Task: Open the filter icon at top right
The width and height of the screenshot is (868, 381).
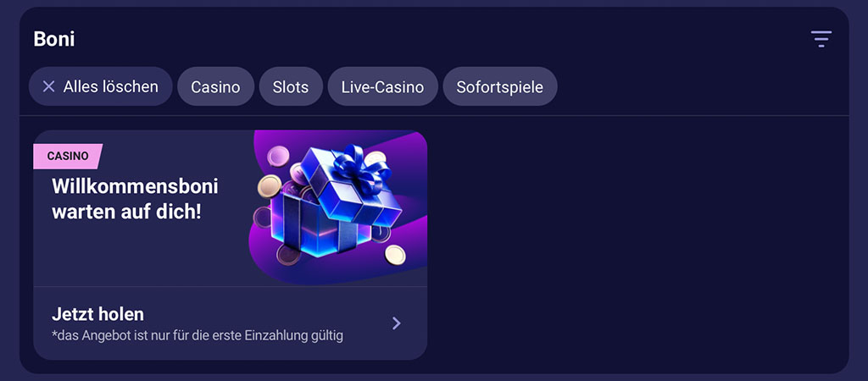Action: point(821,39)
